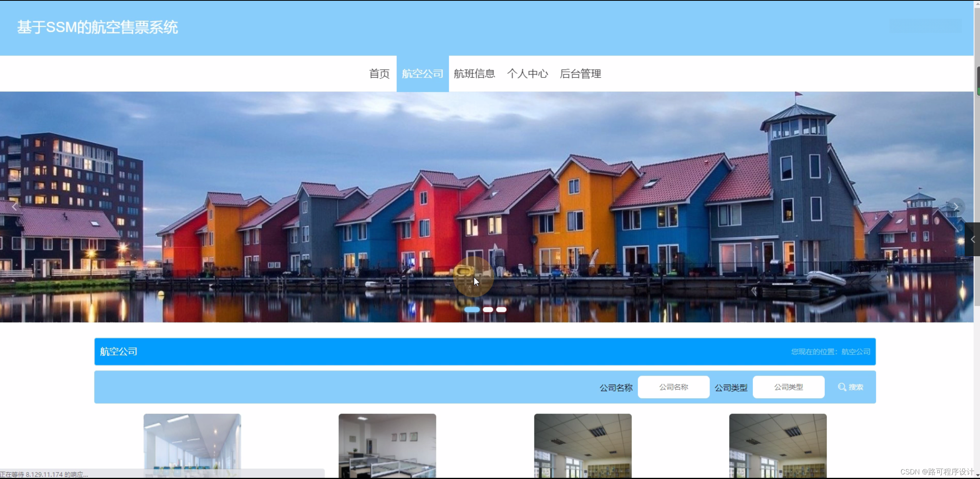Screen dimensions: 980x479
Task: Go to 航班信息 page
Action: point(474,74)
